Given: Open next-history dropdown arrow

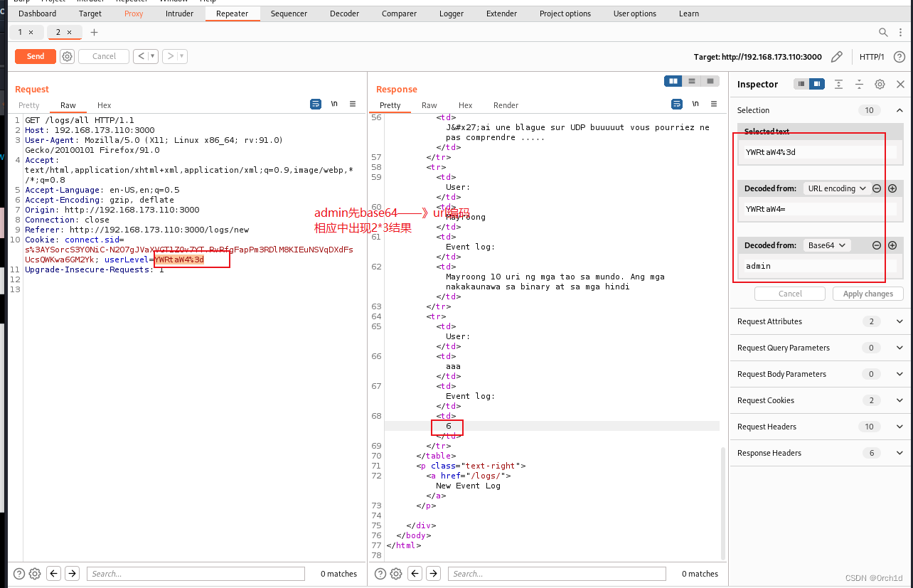Looking at the screenshot, I should 182,56.
